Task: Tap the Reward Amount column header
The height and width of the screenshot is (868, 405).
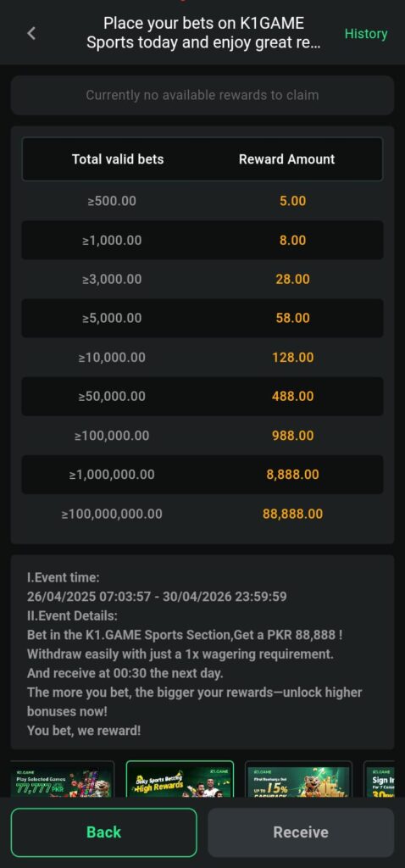Action: coord(286,159)
